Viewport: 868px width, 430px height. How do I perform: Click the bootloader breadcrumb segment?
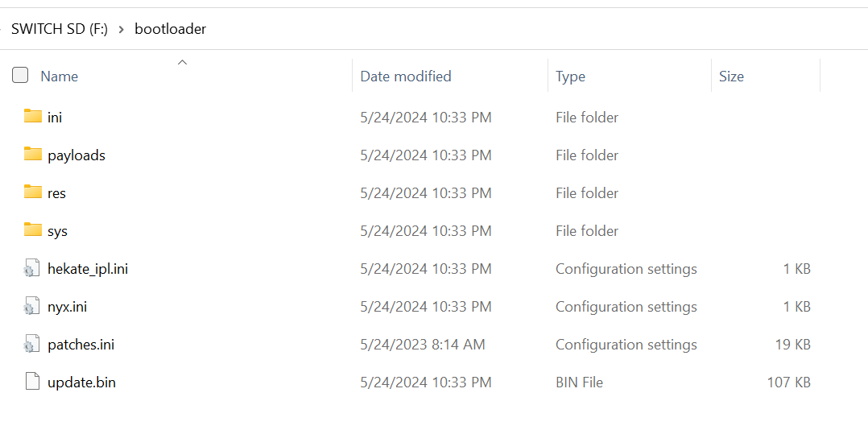point(171,29)
